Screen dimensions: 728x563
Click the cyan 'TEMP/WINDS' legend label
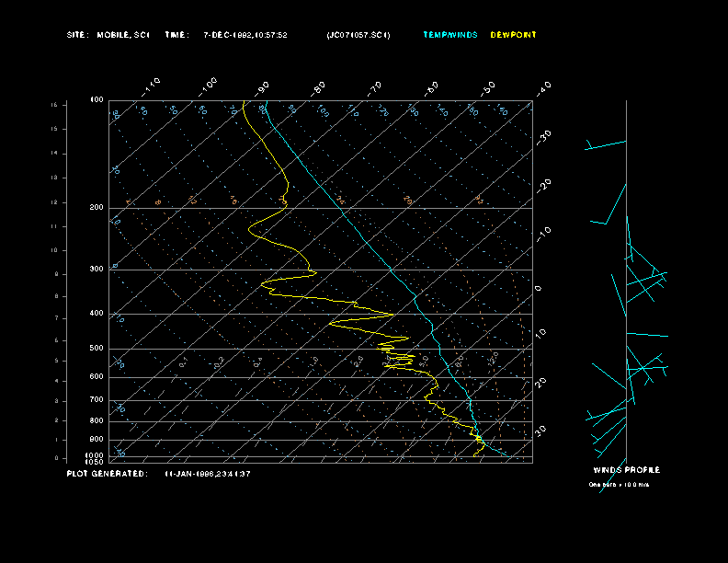coord(449,35)
